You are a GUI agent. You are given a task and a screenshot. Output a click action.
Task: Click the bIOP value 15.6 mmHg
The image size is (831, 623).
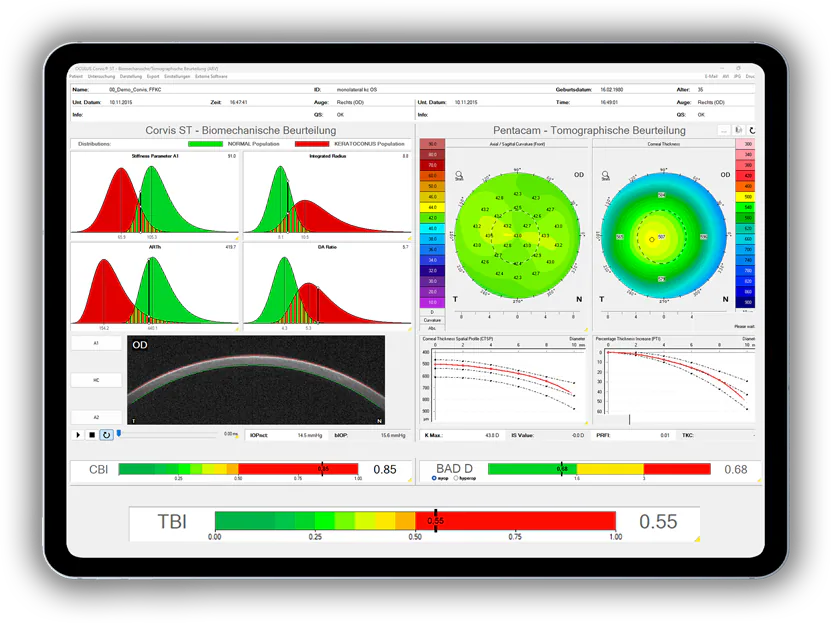(393, 435)
